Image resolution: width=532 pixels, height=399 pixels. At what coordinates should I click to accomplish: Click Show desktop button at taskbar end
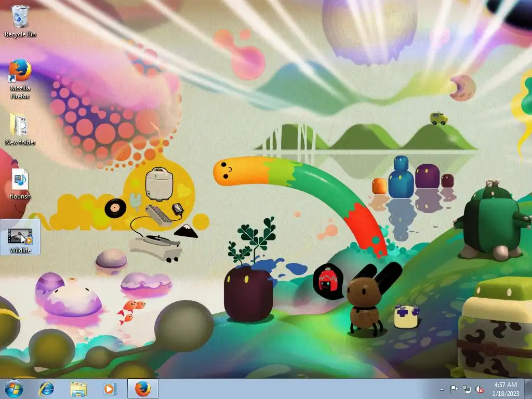(528, 389)
